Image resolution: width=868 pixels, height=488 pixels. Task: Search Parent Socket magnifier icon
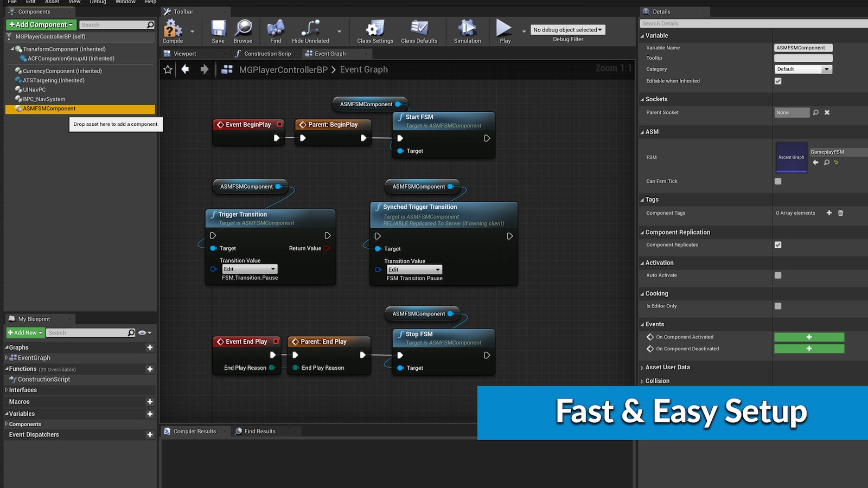pyautogui.click(x=815, y=112)
